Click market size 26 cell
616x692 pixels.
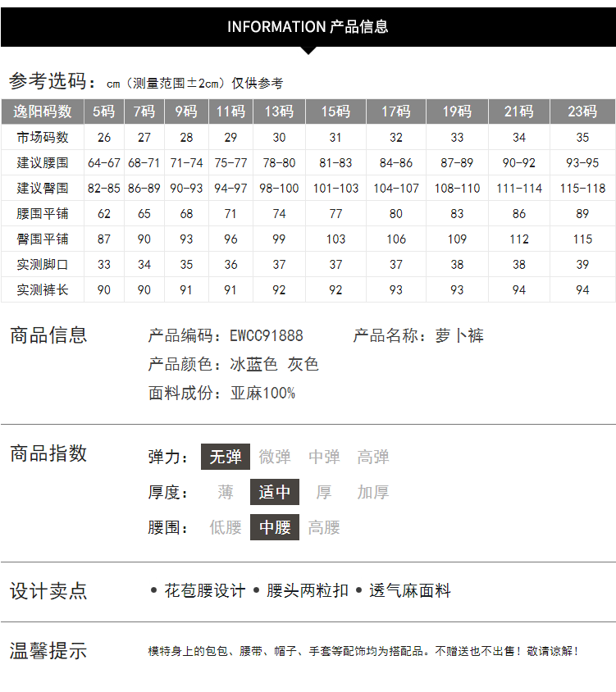point(104,137)
